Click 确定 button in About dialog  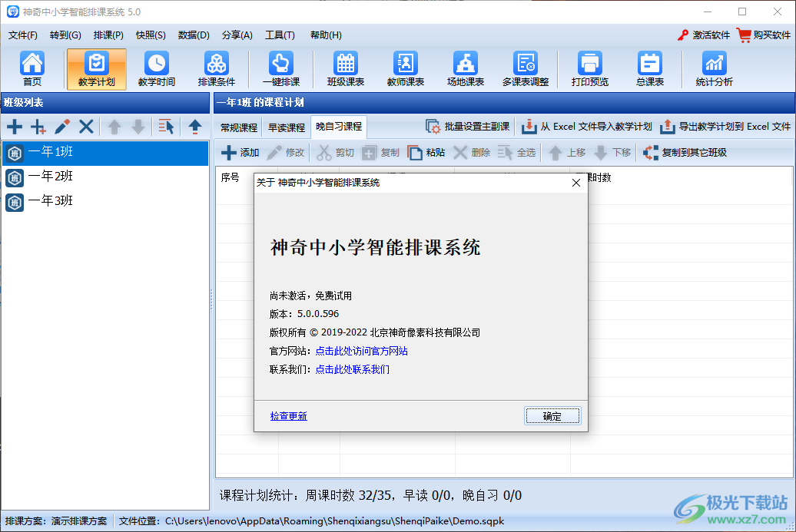pyautogui.click(x=552, y=416)
